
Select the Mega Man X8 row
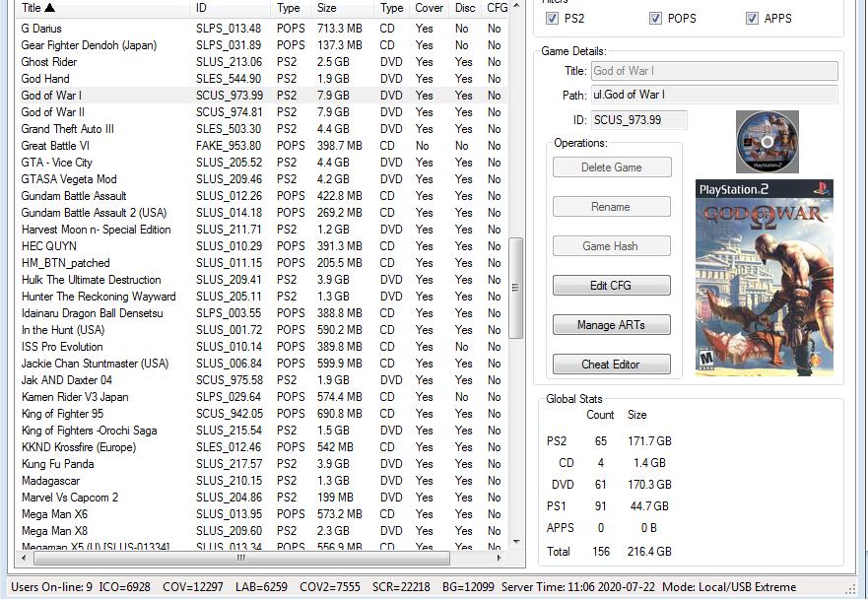coord(263,531)
